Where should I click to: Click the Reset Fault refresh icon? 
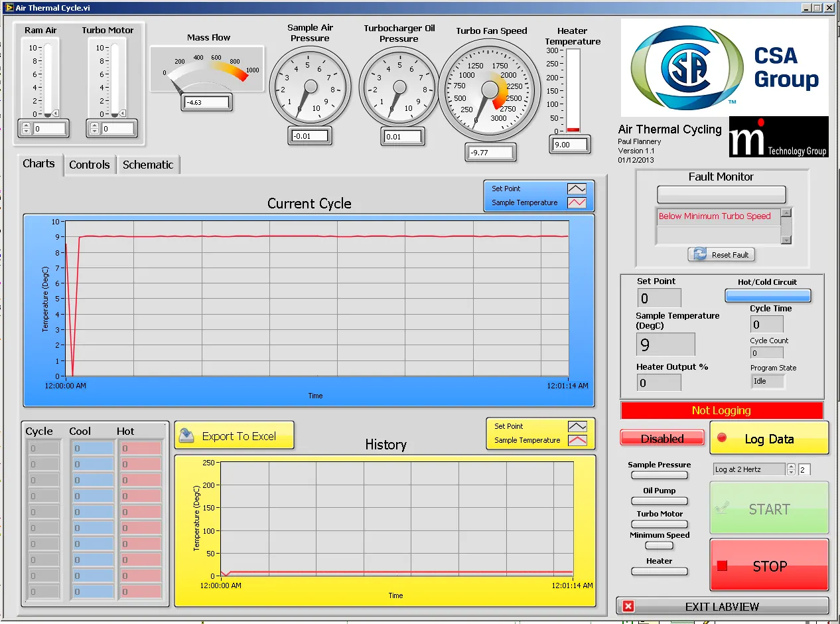pyautogui.click(x=699, y=254)
